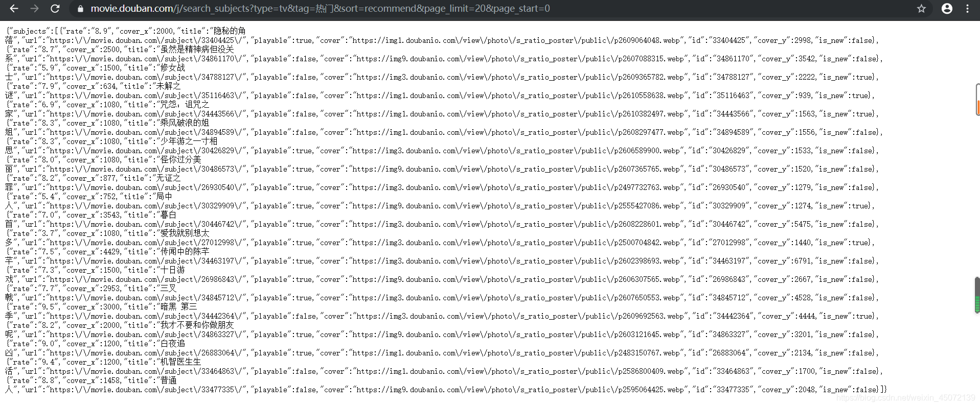Viewport: 980px width, 407px height.
Task: Click the cover_y value 3201
Action: pos(803,334)
